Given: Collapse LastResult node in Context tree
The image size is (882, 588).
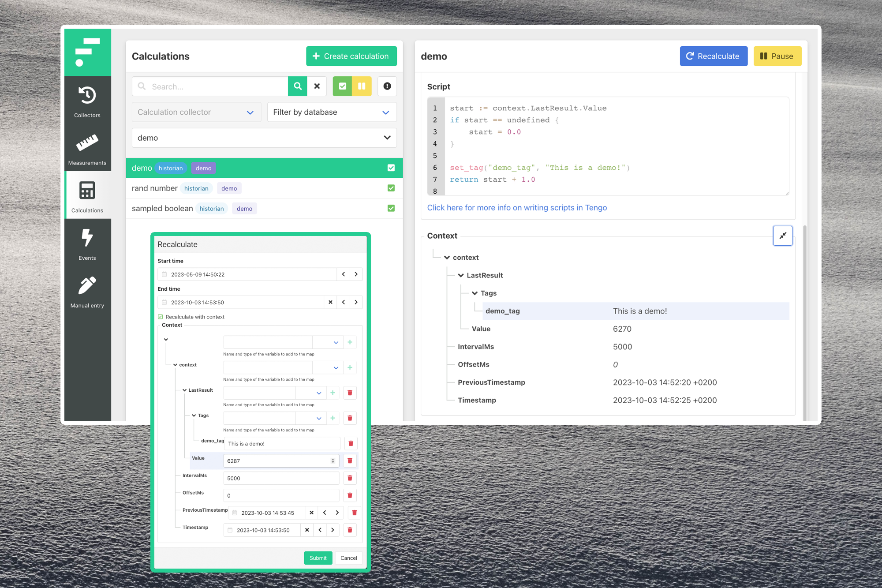Looking at the screenshot, I should pyautogui.click(x=461, y=275).
